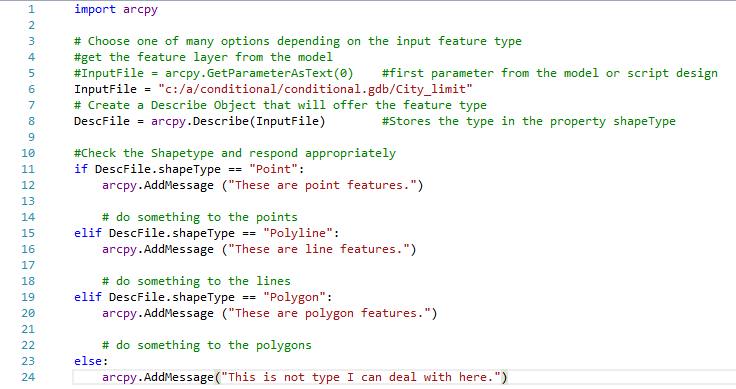This screenshot has width=736, height=389.
Task: Click 'Describe(InputFile)' call on line 8
Action: pos(259,121)
